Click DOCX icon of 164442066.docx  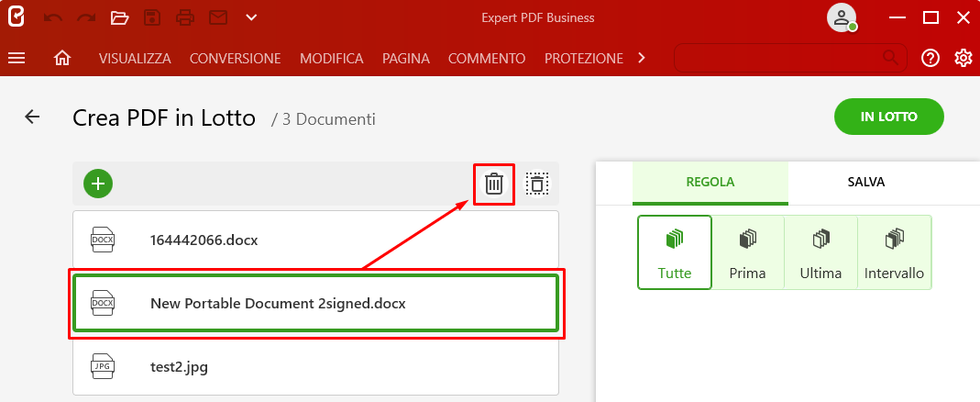click(103, 240)
